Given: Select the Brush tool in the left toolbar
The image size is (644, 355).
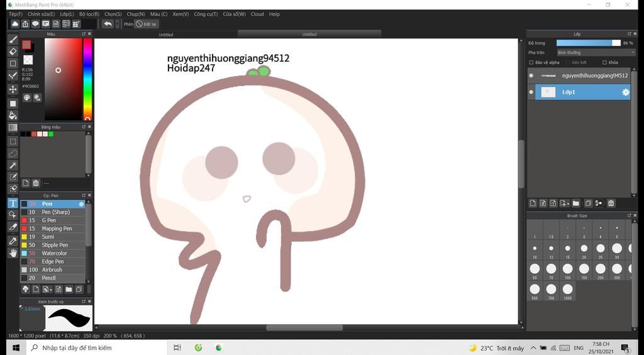Looking at the screenshot, I should (x=13, y=40).
